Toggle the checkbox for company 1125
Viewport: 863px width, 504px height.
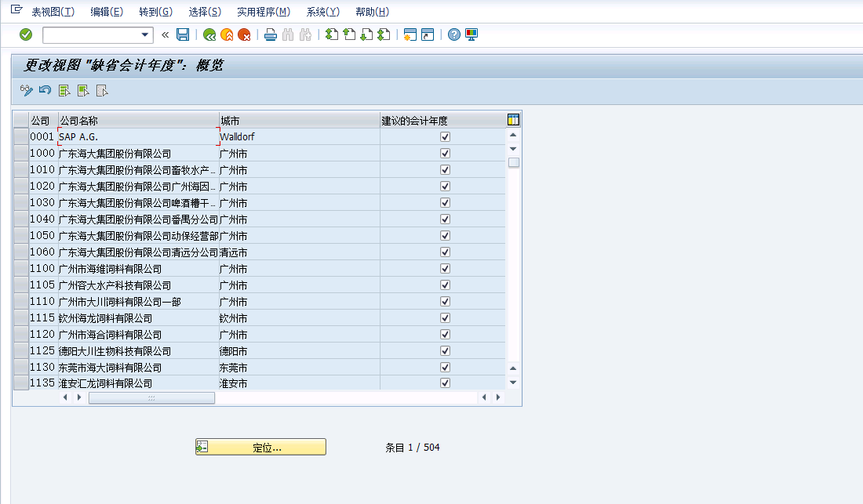point(446,351)
